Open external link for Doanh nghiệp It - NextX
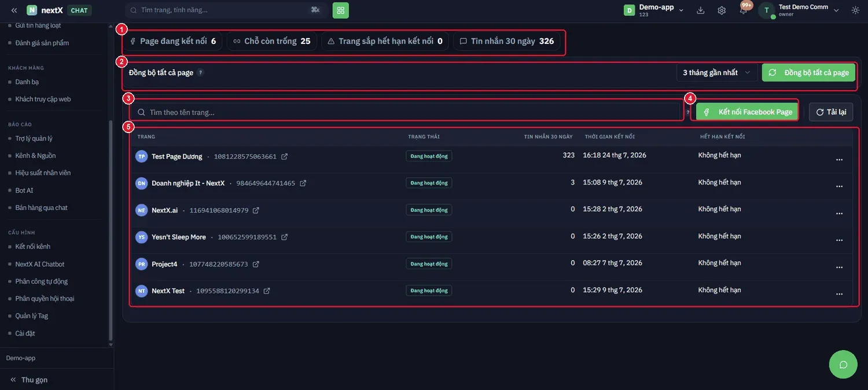The width and height of the screenshot is (868, 390). (303, 183)
